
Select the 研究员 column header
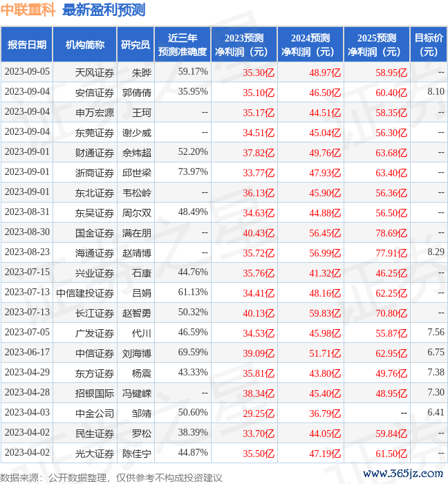tap(135, 45)
